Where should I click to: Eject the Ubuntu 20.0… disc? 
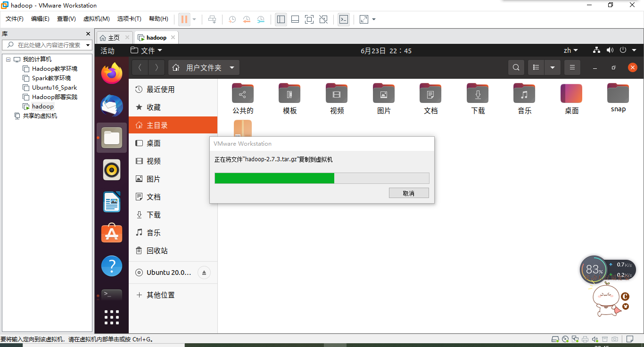[x=204, y=273]
